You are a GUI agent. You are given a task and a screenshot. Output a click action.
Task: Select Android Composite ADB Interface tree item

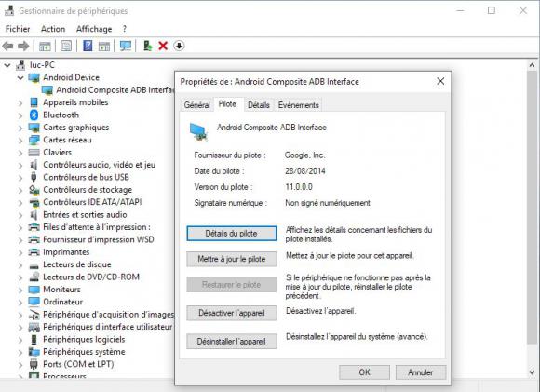tap(115, 90)
